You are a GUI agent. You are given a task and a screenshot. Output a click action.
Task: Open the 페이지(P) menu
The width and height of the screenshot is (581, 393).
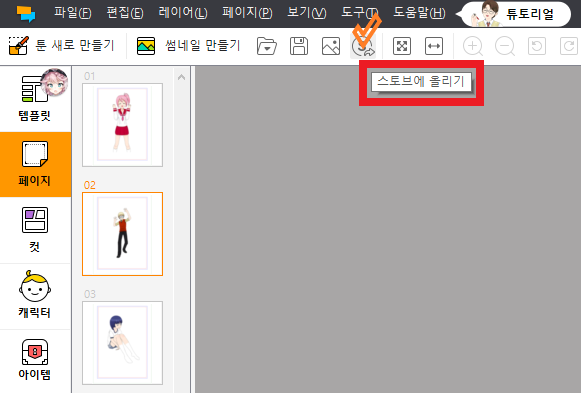247,13
